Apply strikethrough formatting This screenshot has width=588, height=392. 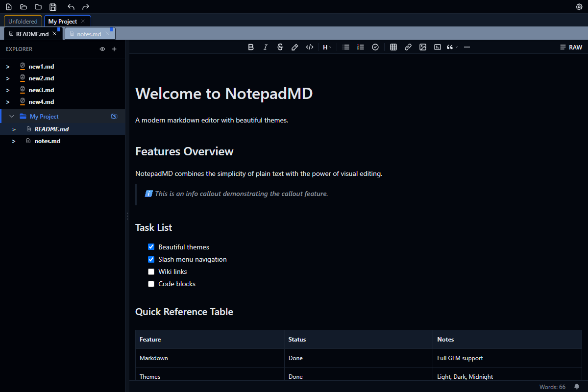pyautogui.click(x=280, y=47)
